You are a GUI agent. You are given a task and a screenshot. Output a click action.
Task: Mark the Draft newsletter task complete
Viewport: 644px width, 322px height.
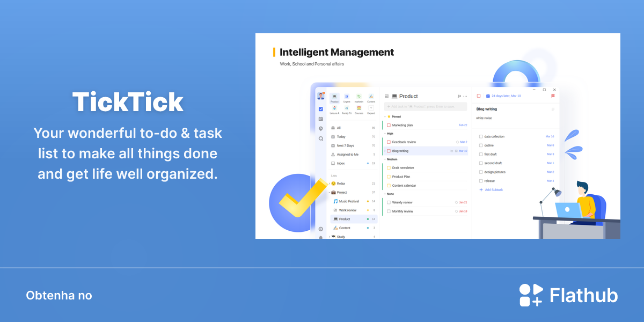[x=389, y=168]
